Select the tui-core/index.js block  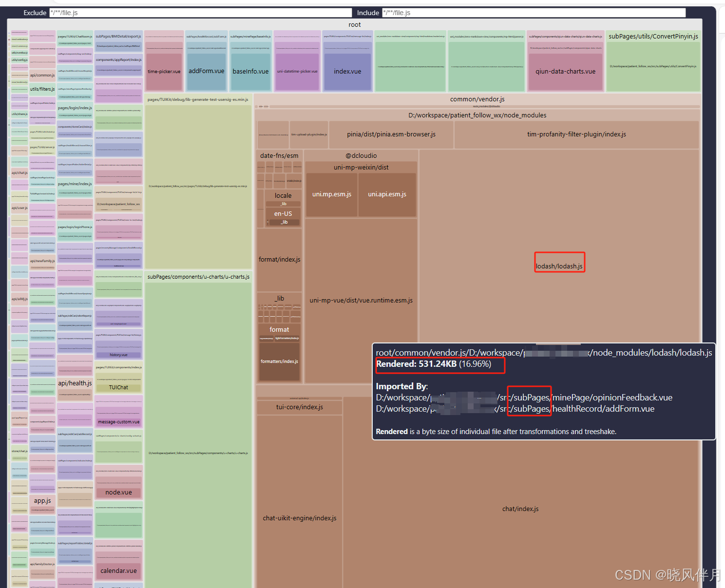(300, 407)
